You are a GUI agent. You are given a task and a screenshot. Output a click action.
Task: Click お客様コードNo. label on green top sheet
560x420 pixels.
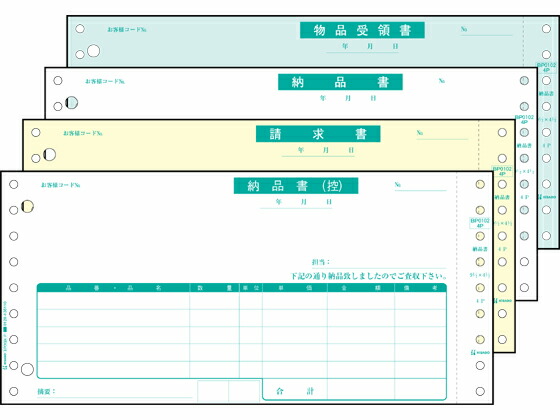[127, 29]
